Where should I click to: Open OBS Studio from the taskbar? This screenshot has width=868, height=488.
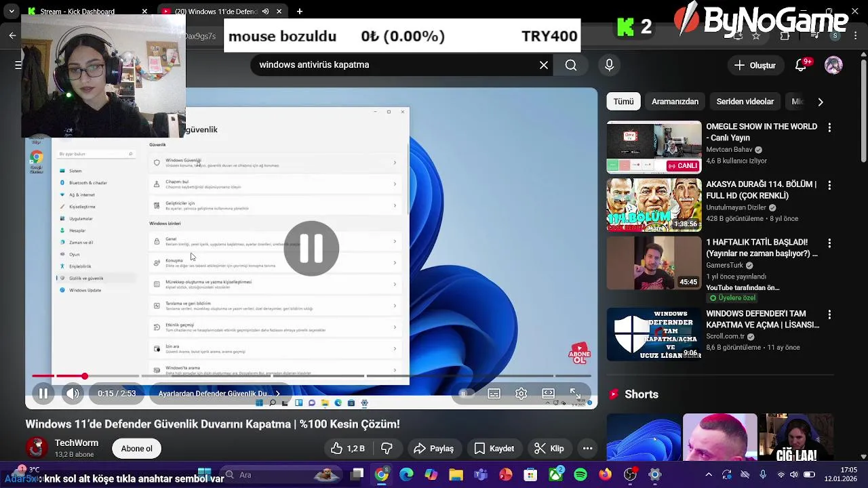(x=630, y=474)
